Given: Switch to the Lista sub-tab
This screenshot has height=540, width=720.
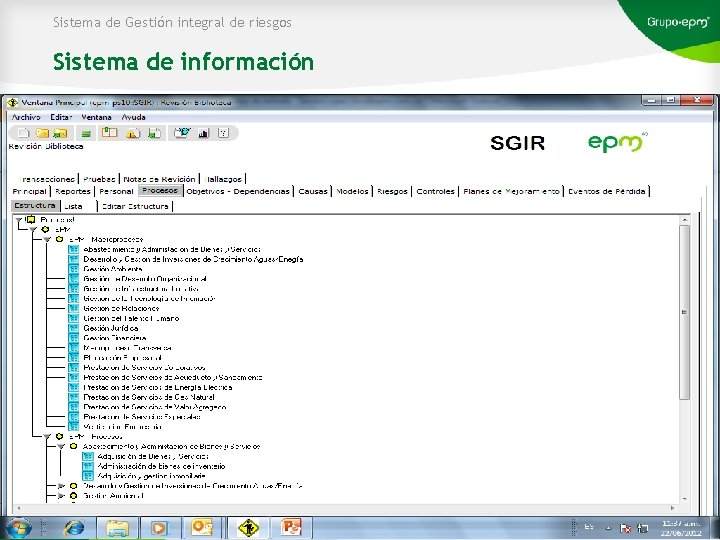Looking at the screenshot, I should click(x=79, y=206).
